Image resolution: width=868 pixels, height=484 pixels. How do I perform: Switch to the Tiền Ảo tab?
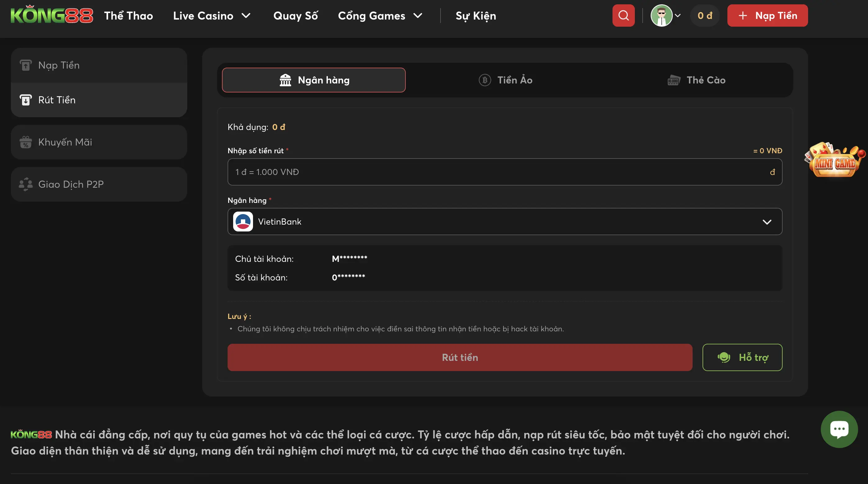tap(505, 80)
